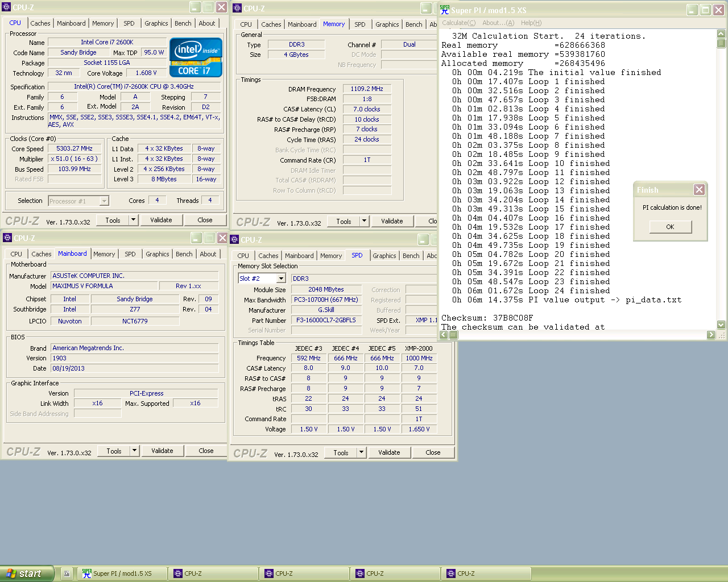Click Validate in Mainboard tab window
The width and height of the screenshot is (728, 582).
(162, 451)
